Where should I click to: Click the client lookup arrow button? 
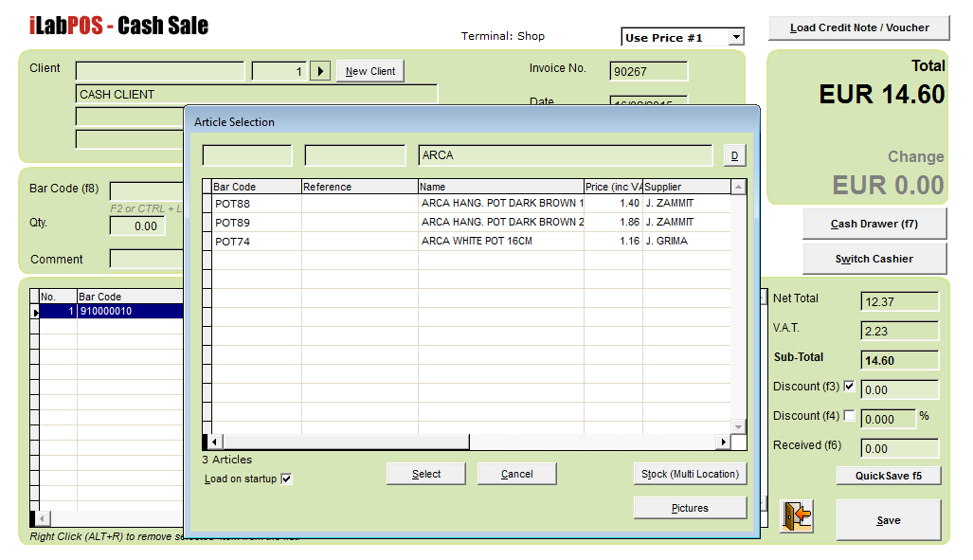[x=320, y=71]
